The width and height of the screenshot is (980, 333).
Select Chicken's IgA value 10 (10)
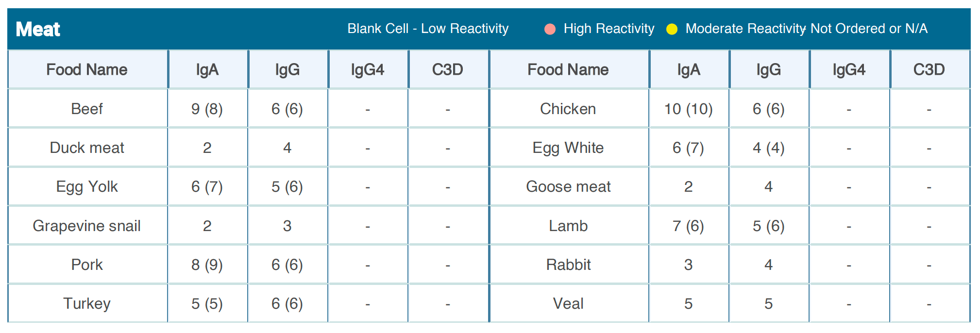coord(688,109)
